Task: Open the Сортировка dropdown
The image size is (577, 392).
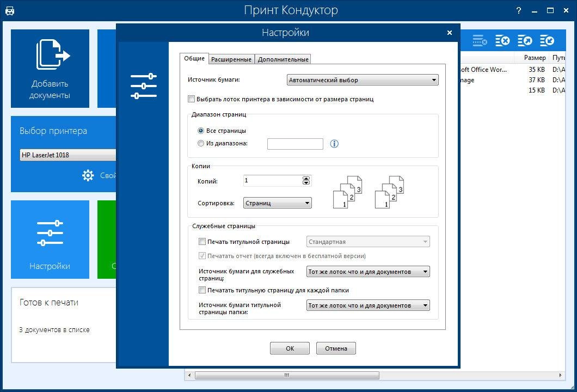Action: pyautogui.click(x=278, y=203)
